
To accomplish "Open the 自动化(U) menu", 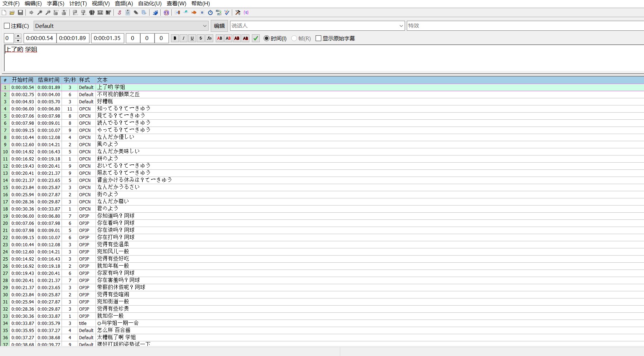I will (x=150, y=4).
